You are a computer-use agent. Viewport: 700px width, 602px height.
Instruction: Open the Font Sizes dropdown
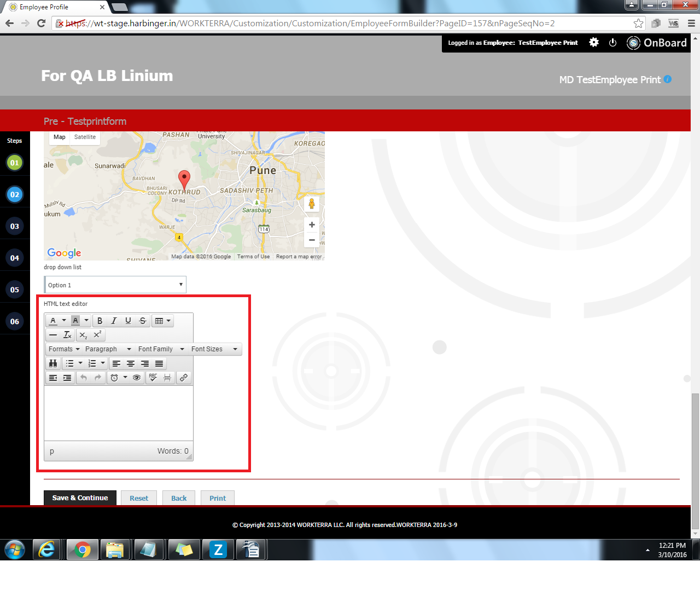214,349
